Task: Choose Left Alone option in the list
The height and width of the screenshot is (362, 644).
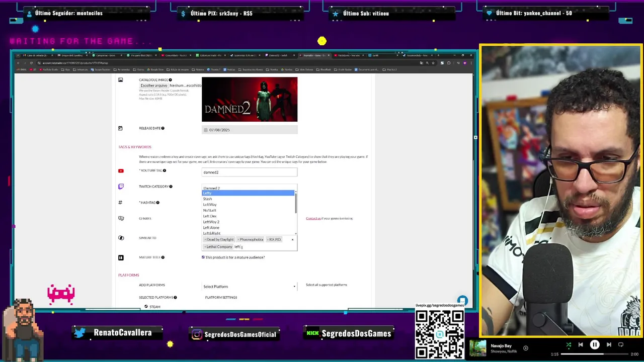Action: (248, 228)
